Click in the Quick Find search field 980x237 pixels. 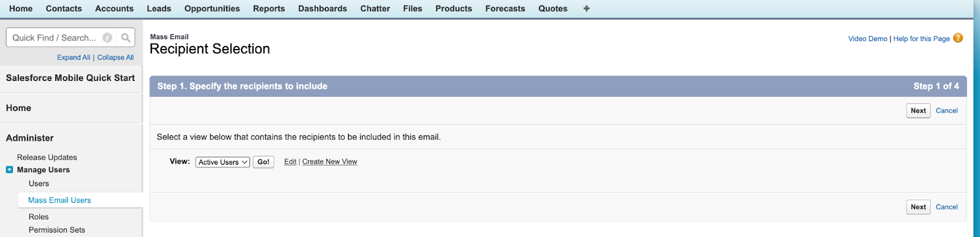click(x=55, y=38)
